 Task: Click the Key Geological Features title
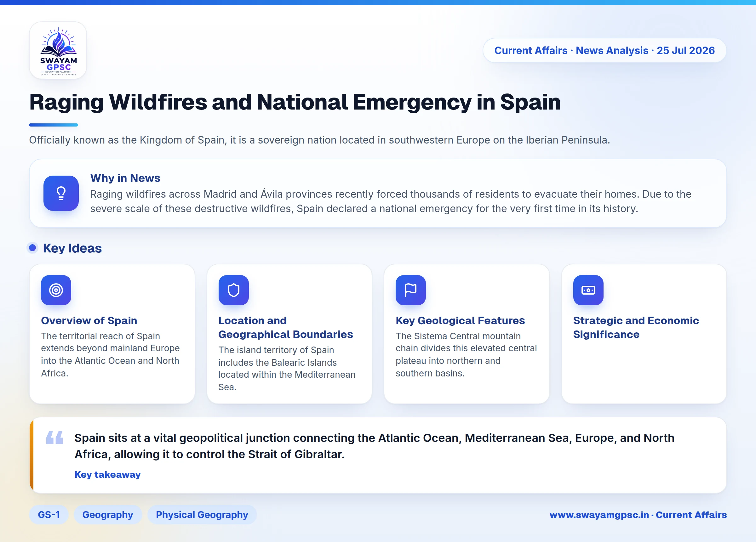[x=460, y=320]
